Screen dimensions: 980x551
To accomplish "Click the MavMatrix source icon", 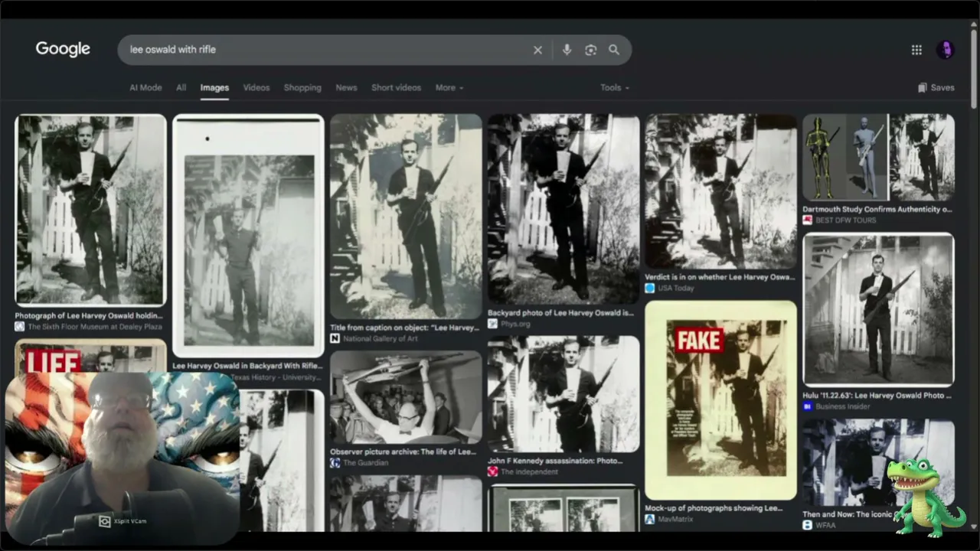I will click(x=649, y=519).
